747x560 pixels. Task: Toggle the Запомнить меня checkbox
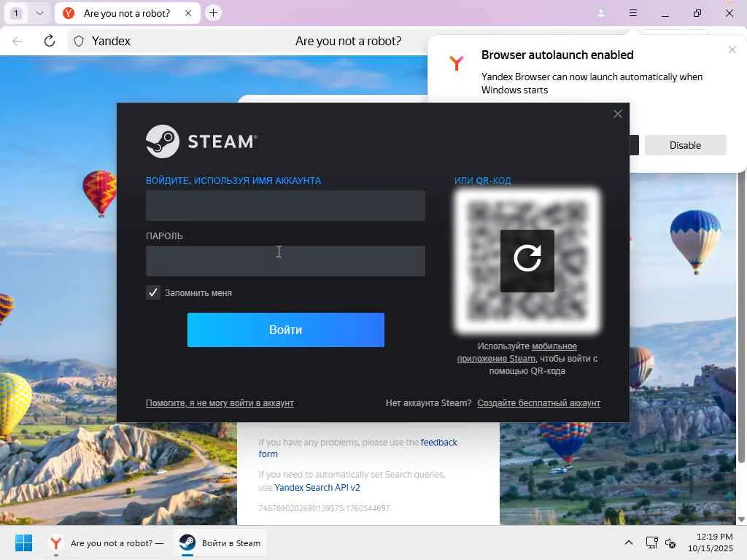coord(153,292)
